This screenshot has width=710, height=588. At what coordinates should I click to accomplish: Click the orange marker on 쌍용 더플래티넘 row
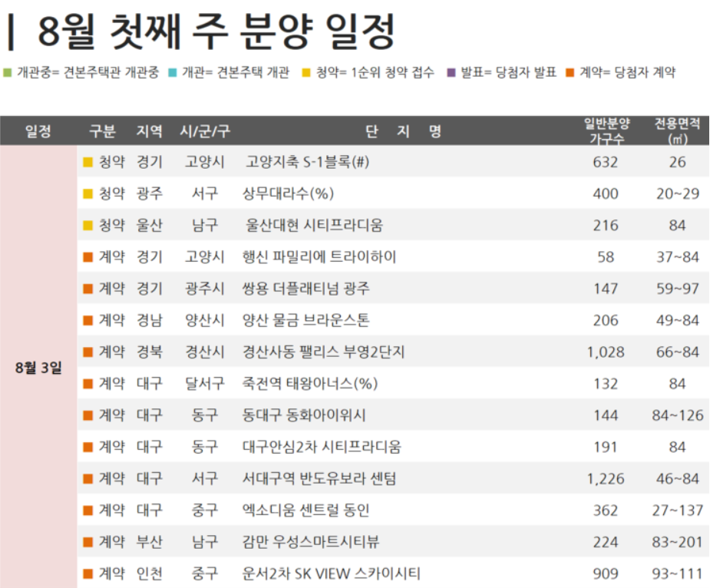click(88, 289)
